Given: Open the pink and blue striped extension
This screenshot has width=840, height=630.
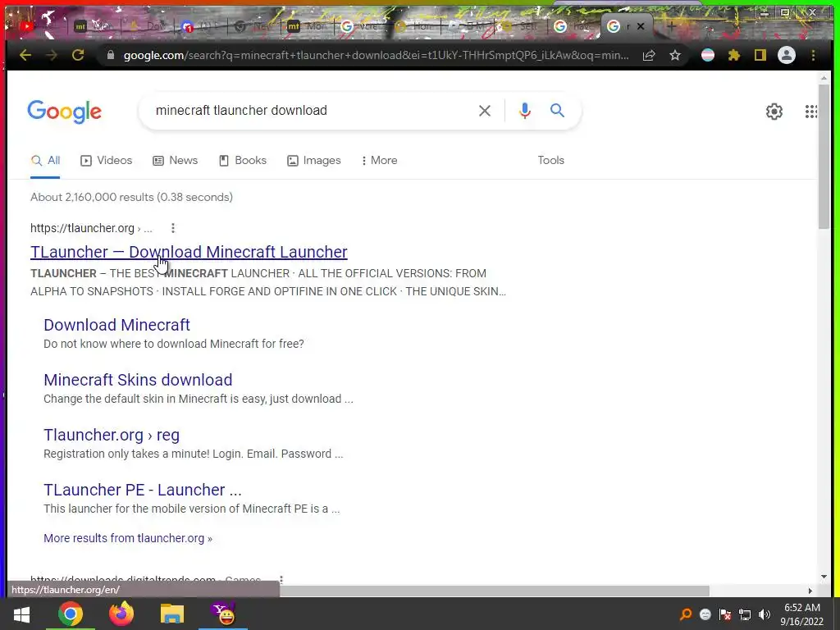Looking at the screenshot, I should pyautogui.click(x=708, y=55).
